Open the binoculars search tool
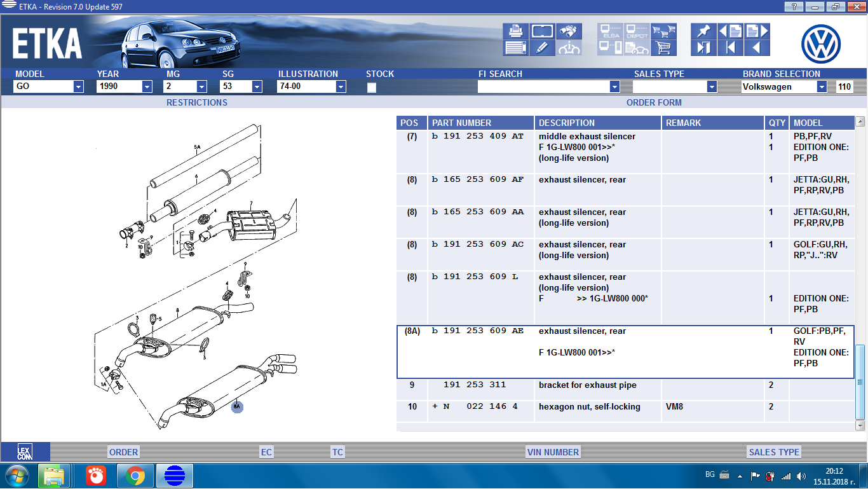 click(569, 31)
